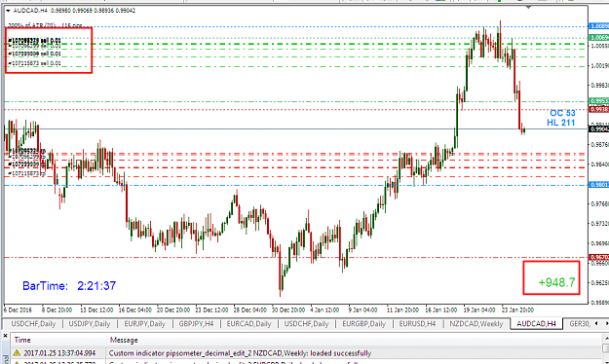609x364 pixels.
Task: Switch to the USDJPY,Daily chart tab
Action: (x=90, y=324)
